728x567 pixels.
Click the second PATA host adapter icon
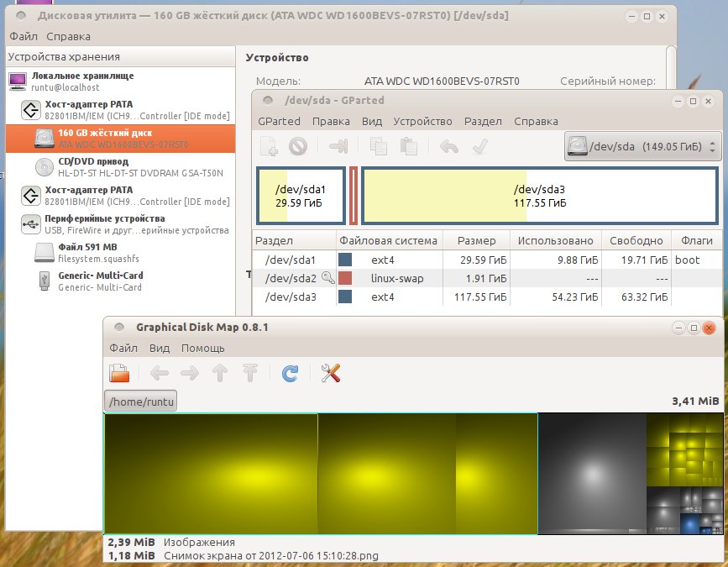click(30, 196)
